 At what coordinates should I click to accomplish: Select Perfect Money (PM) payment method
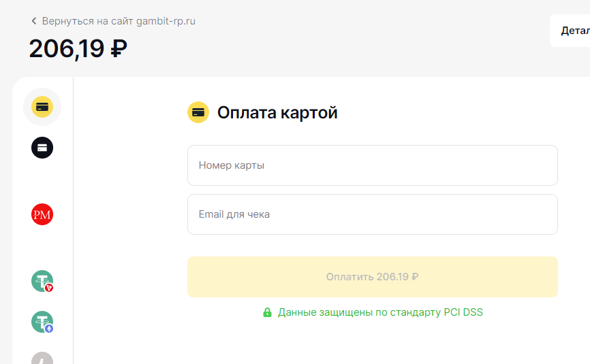(x=42, y=214)
